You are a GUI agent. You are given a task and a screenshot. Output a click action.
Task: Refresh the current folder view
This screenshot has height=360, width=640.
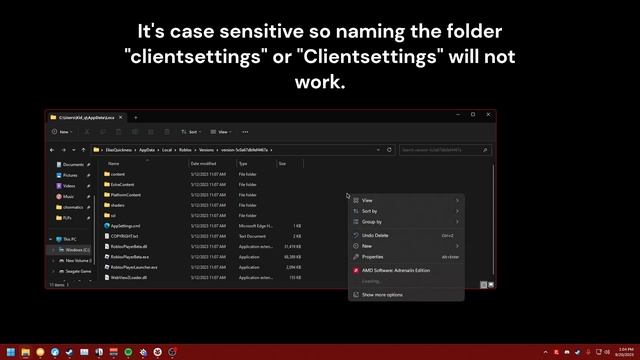(389, 150)
